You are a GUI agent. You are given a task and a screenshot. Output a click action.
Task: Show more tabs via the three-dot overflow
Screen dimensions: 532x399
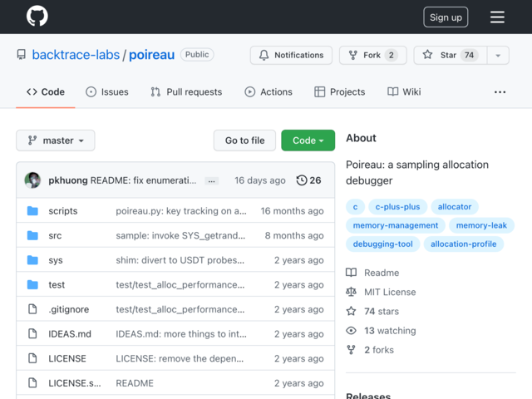tap(500, 92)
